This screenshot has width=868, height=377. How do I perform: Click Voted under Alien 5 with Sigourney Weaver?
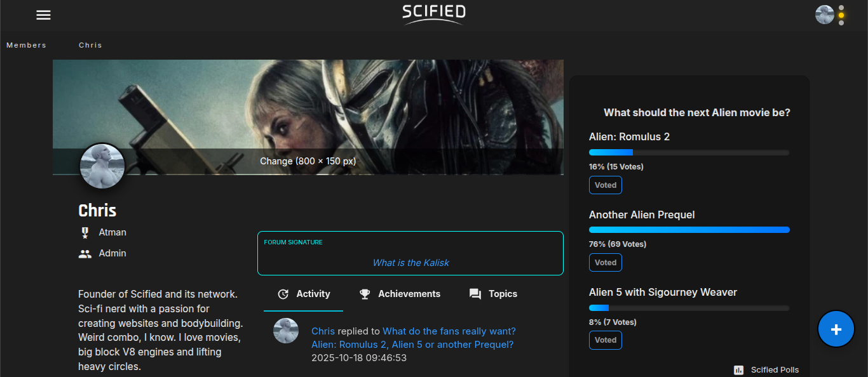coord(605,340)
